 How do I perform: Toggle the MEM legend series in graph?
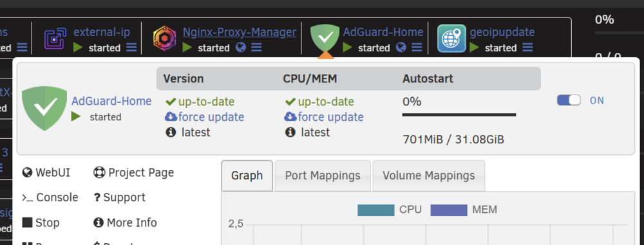coord(464,210)
